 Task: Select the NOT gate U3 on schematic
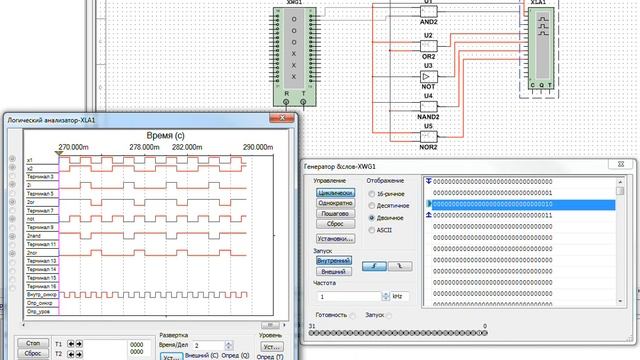(x=429, y=76)
